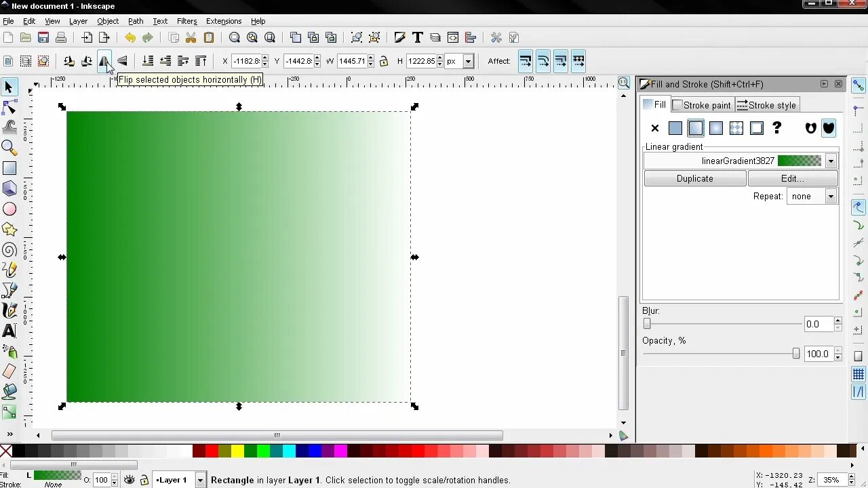Click the Edit... gradient button
This screenshot has width=868, height=488.
(x=792, y=178)
